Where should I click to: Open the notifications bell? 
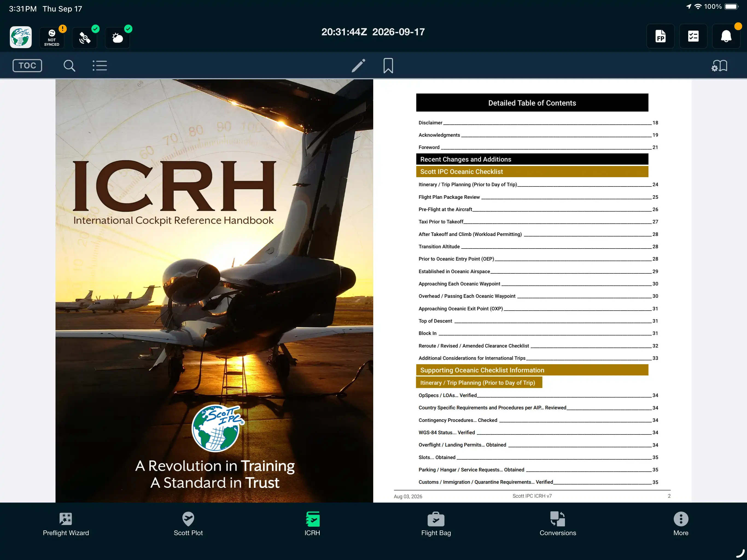click(x=726, y=36)
